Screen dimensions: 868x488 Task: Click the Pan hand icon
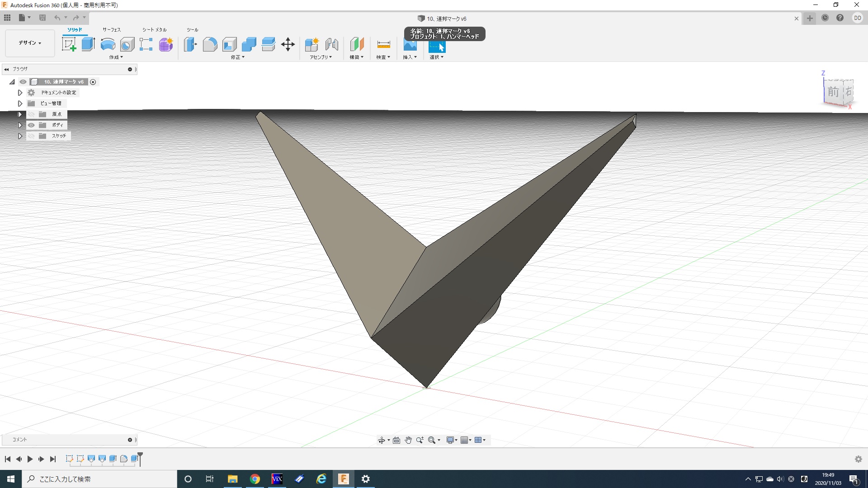(x=408, y=440)
